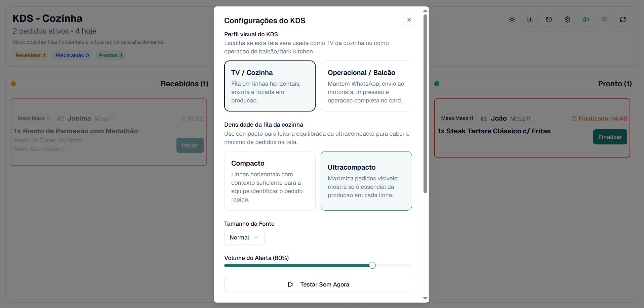Click Iniciar on Joelma's order
The image size is (644, 308).
click(190, 145)
